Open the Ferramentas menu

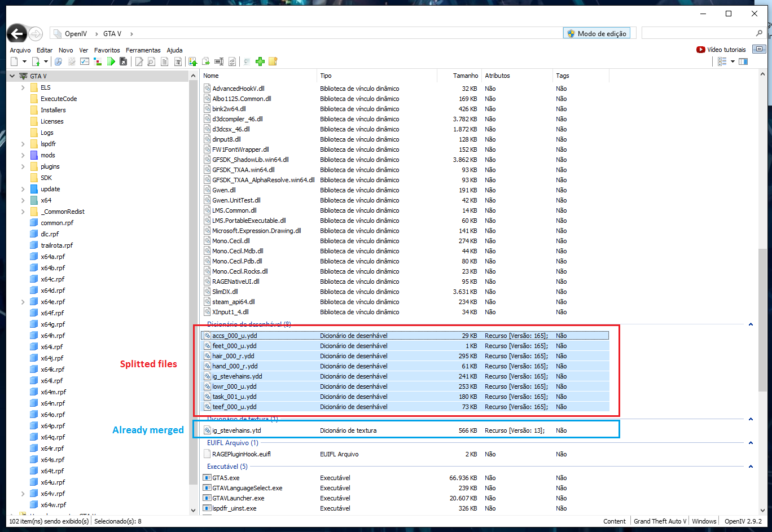click(x=143, y=50)
